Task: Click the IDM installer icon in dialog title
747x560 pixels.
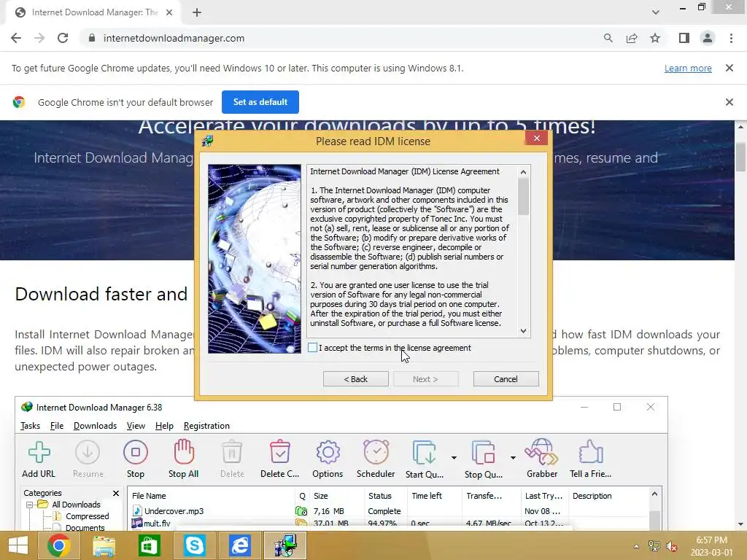Action: point(208,141)
